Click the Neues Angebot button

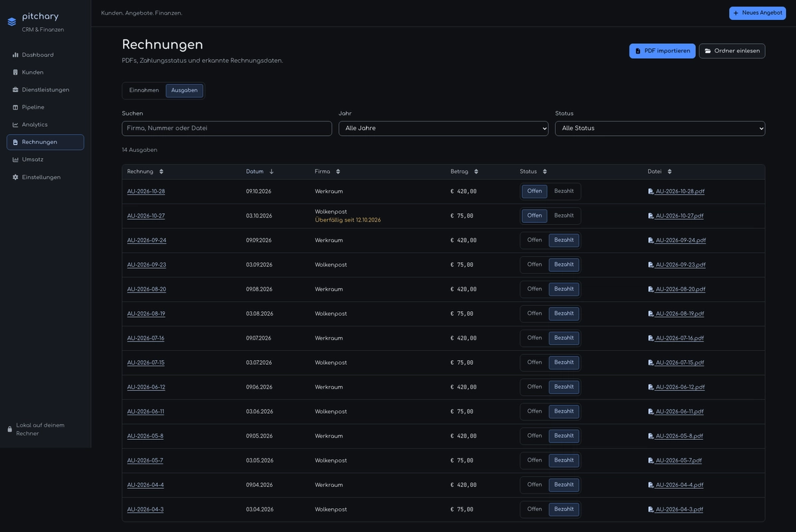pos(758,13)
